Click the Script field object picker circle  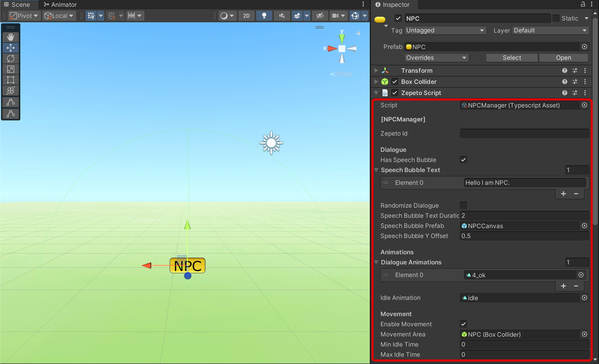584,105
